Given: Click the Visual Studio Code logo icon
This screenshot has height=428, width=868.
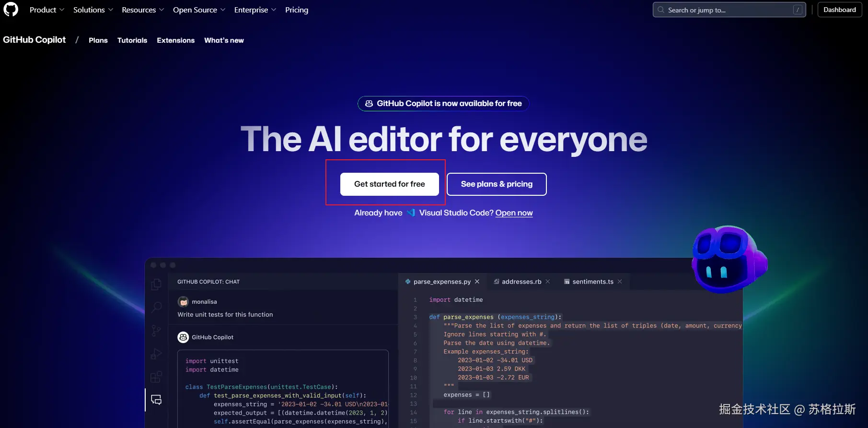Looking at the screenshot, I should point(411,213).
